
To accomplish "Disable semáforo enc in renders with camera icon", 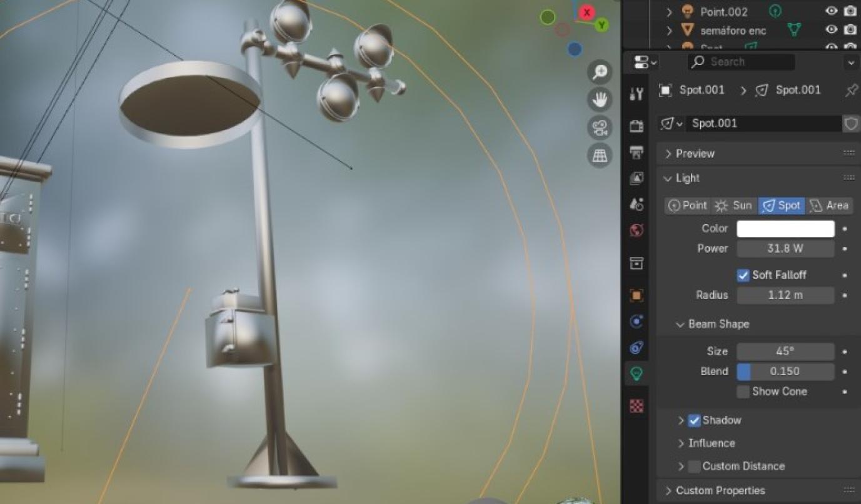I will tap(850, 29).
